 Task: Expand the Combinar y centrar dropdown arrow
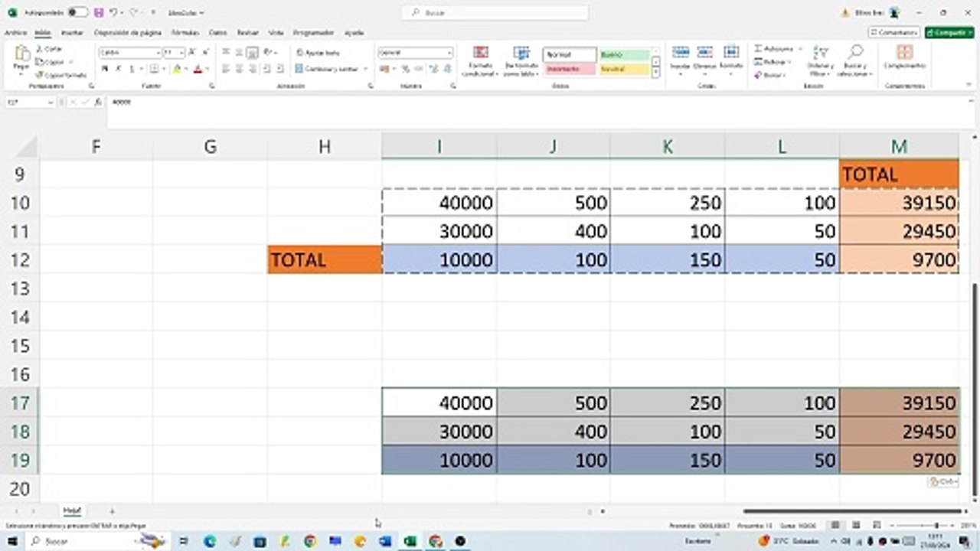365,69
